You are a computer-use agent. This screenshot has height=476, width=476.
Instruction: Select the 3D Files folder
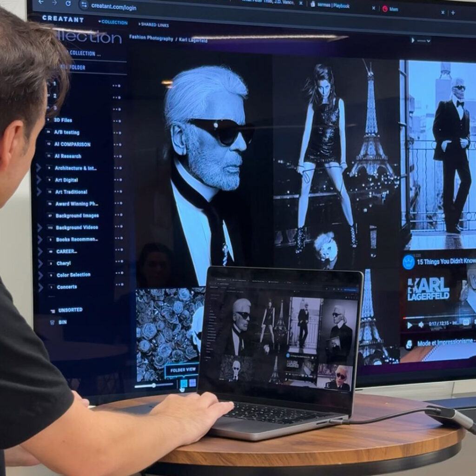click(63, 120)
